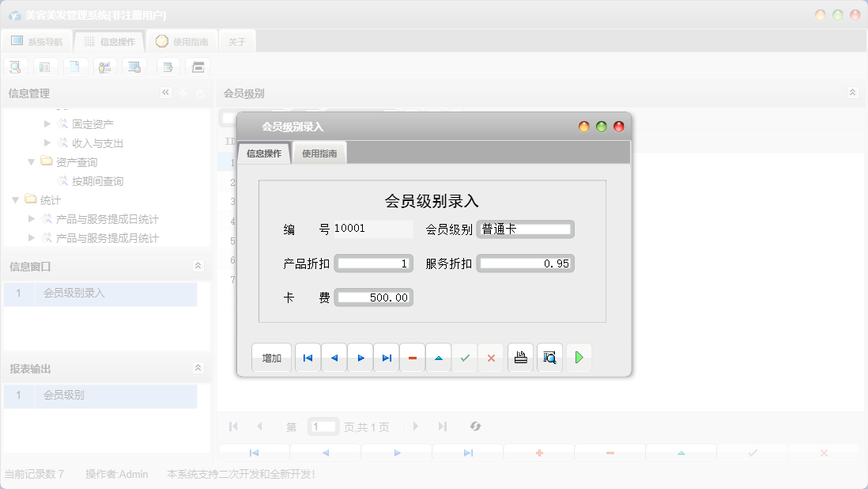Click the document icon in the main toolbar
This screenshot has width=868, height=489.
(x=75, y=66)
